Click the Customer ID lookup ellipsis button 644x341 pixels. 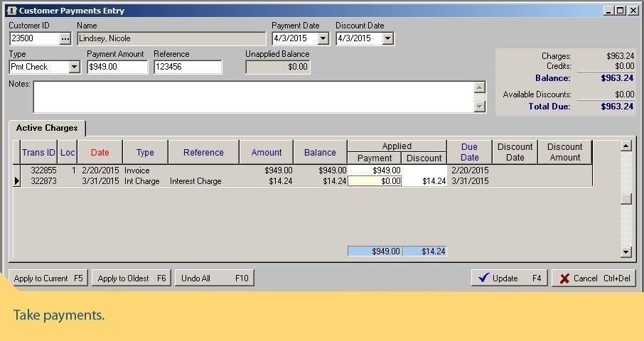65,38
